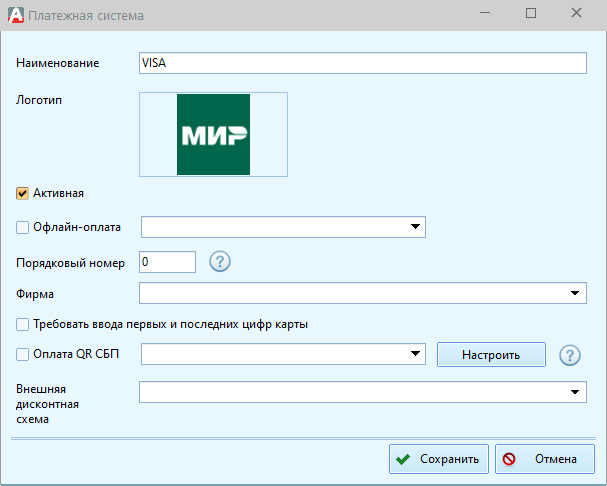Save changes with the Сохранить button
The width and height of the screenshot is (607, 486).
[439, 459]
